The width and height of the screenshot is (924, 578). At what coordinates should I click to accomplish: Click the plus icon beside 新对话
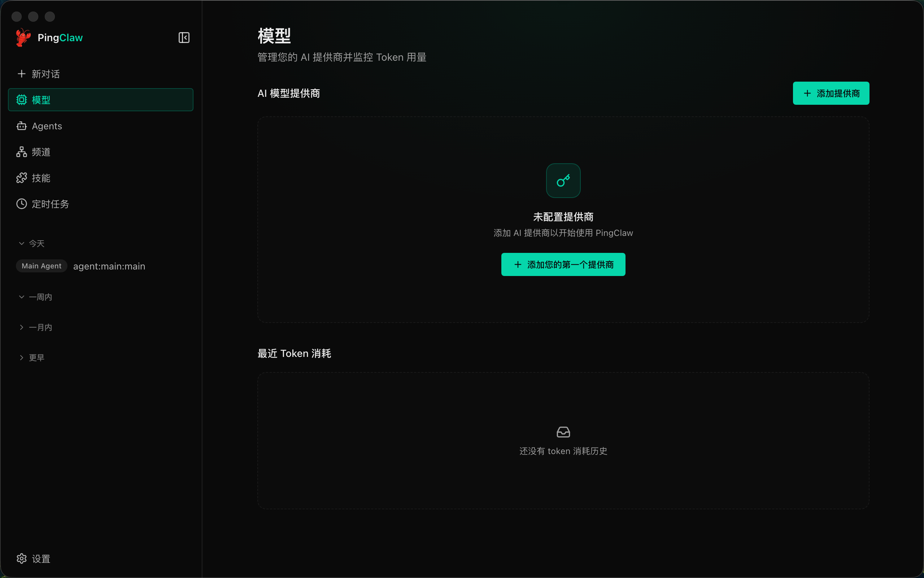[x=22, y=74]
